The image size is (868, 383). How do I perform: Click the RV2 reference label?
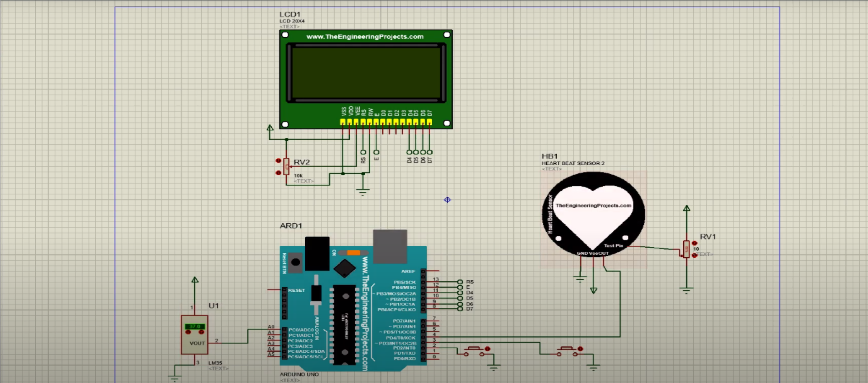302,162
